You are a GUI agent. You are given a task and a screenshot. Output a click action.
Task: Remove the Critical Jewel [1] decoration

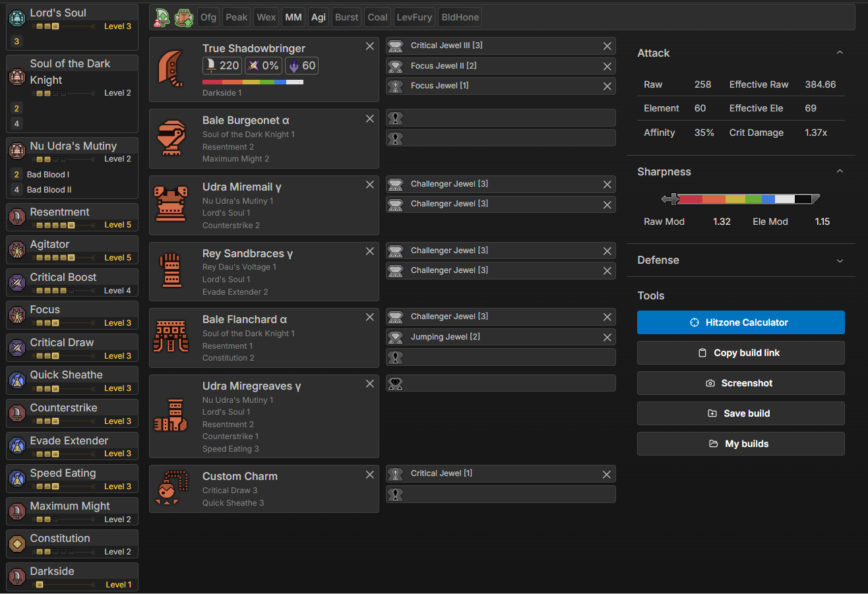click(x=607, y=475)
